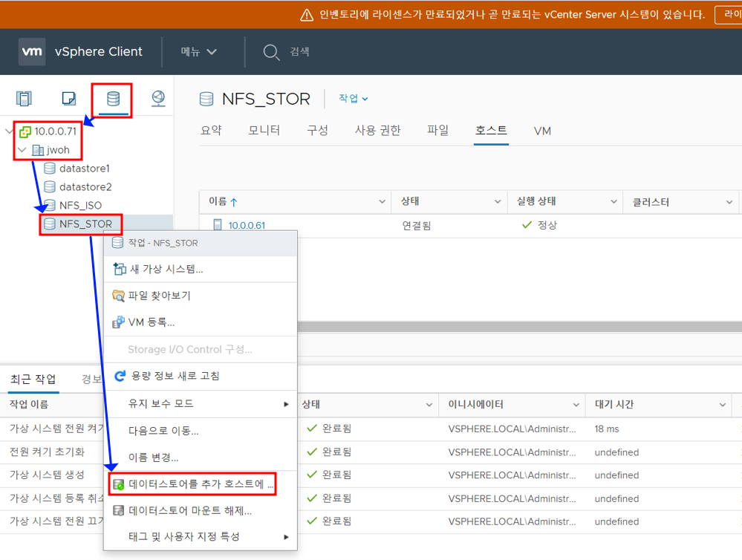Click the host icon beside 10.0.0.61

click(217, 225)
